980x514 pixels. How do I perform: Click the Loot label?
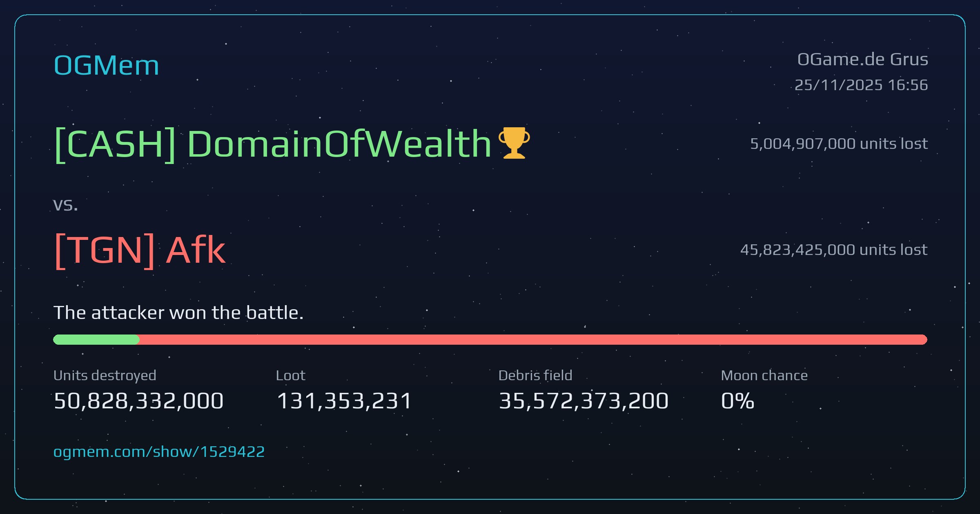(290, 375)
